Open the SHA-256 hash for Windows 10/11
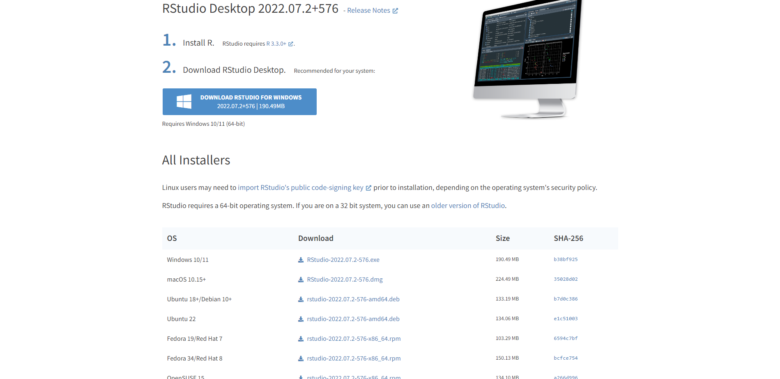 566,260
